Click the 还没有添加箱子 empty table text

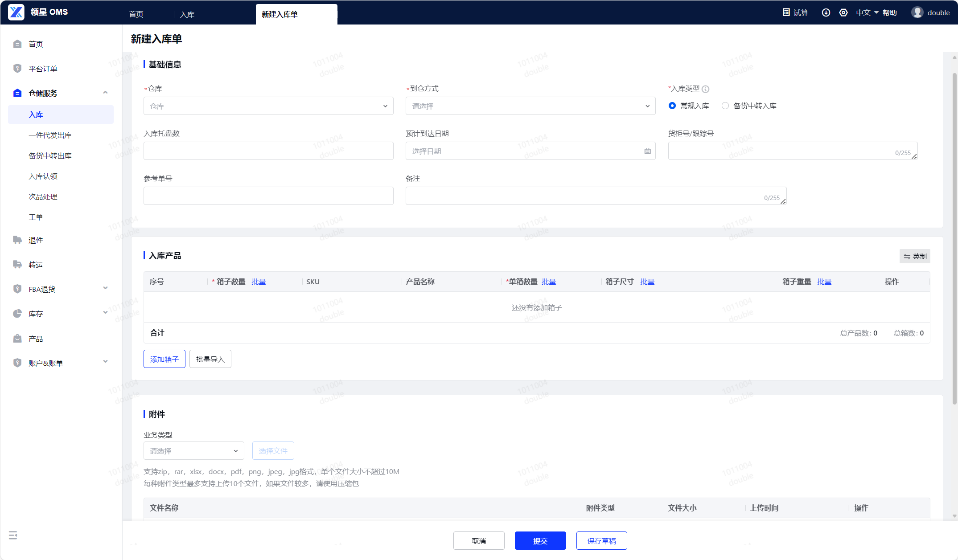[537, 307]
